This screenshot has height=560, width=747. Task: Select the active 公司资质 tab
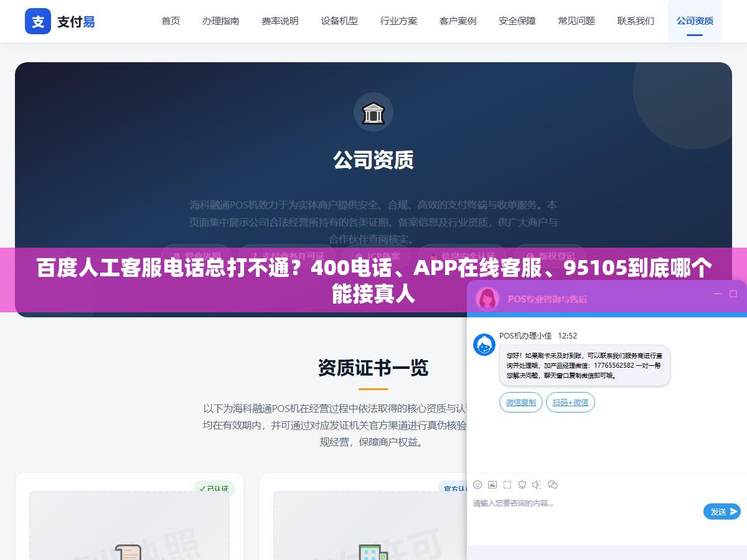(x=695, y=21)
